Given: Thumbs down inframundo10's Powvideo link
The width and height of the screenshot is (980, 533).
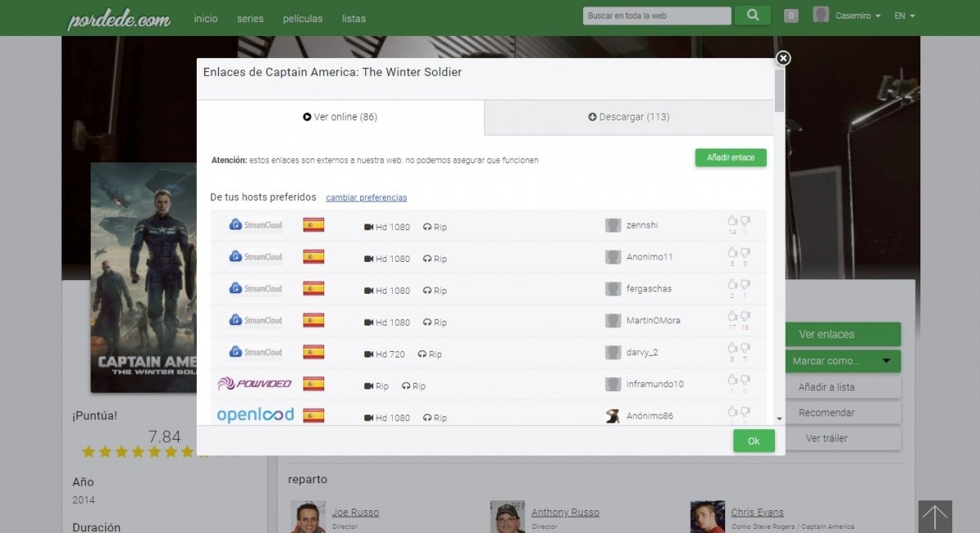Looking at the screenshot, I should 745,380.
